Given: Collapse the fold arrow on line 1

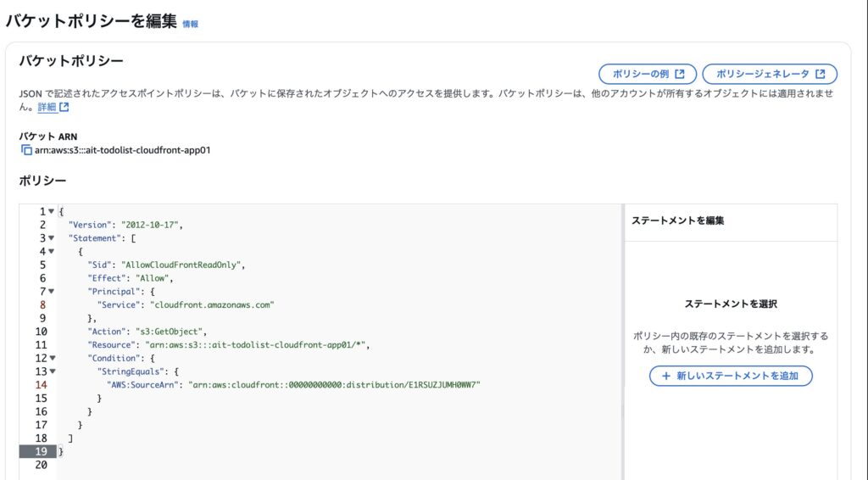Looking at the screenshot, I should pyautogui.click(x=52, y=211).
